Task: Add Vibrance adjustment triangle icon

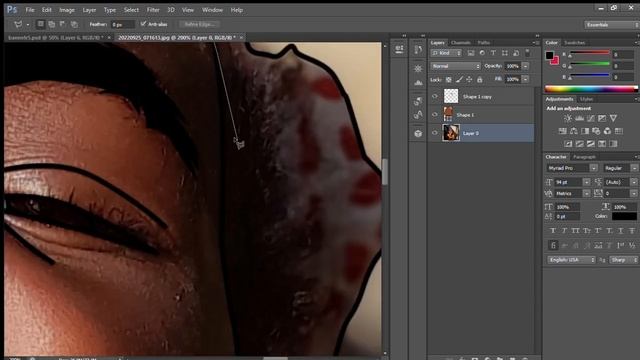Action: click(613, 118)
